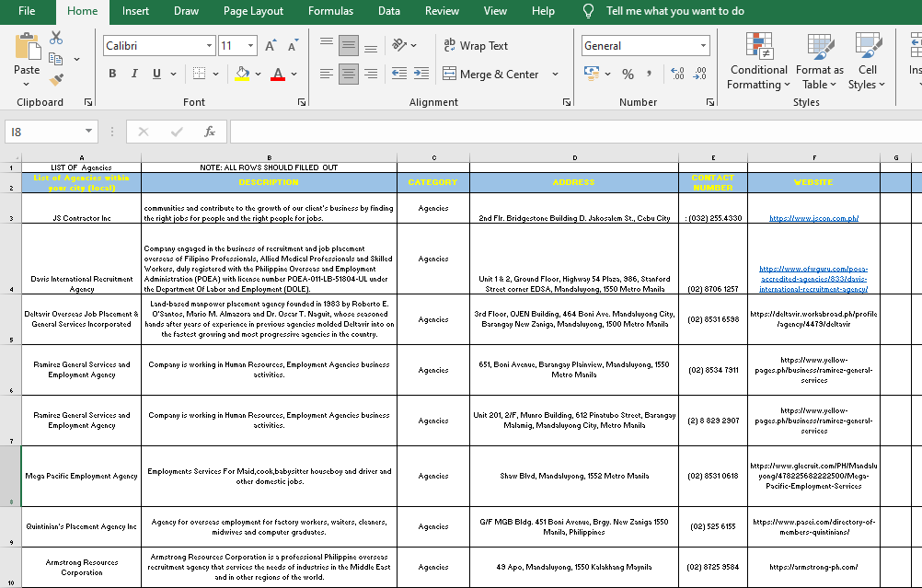Select column D header
Image resolution: width=922 pixels, height=588 pixels.
tap(574, 157)
